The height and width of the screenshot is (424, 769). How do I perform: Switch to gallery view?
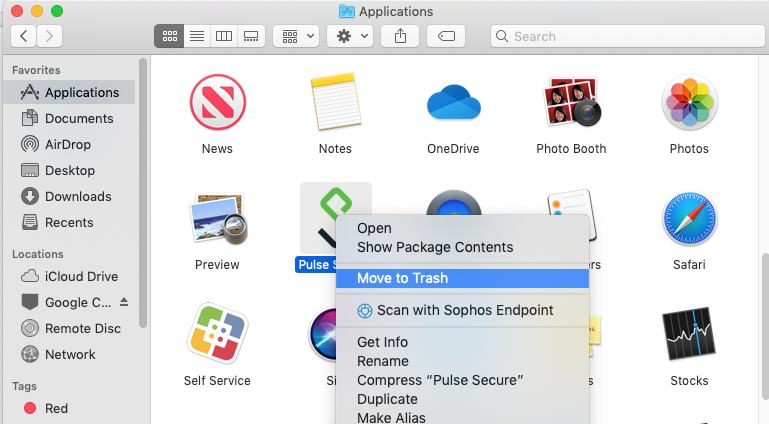[x=251, y=36]
